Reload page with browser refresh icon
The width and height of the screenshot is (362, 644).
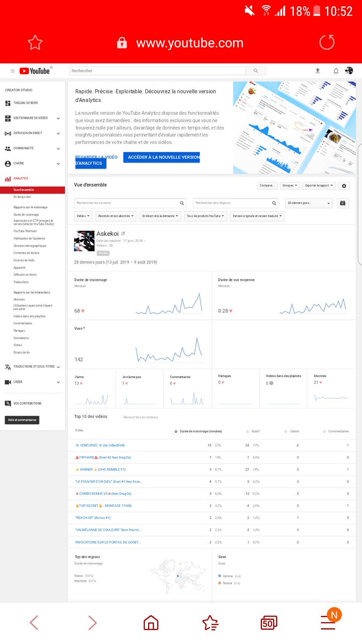pyautogui.click(x=327, y=42)
